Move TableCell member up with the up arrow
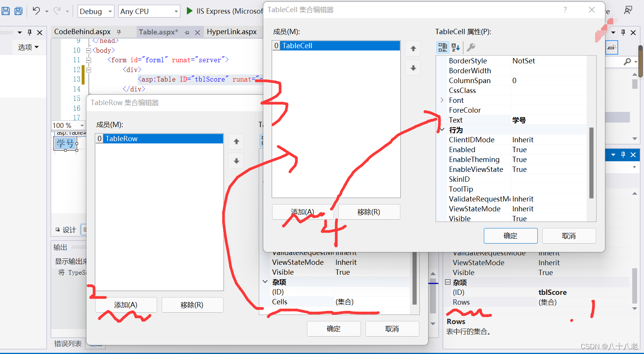Image resolution: width=644 pixels, height=354 pixels. (x=413, y=49)
